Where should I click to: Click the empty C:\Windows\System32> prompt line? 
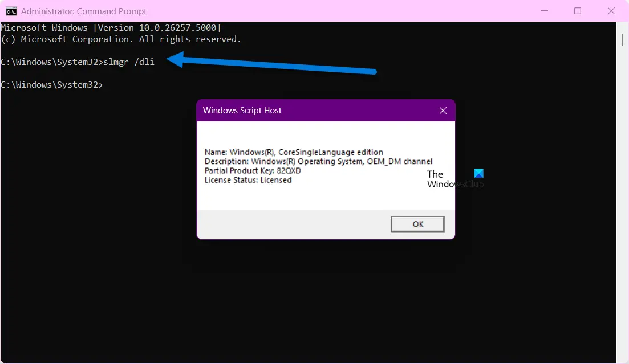tap(52, 84)
